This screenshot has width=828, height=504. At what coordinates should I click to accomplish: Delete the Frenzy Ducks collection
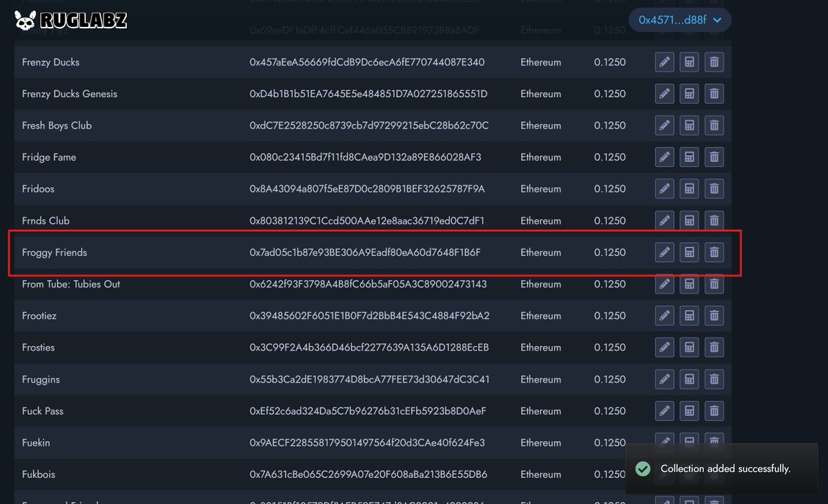point(714,62)
